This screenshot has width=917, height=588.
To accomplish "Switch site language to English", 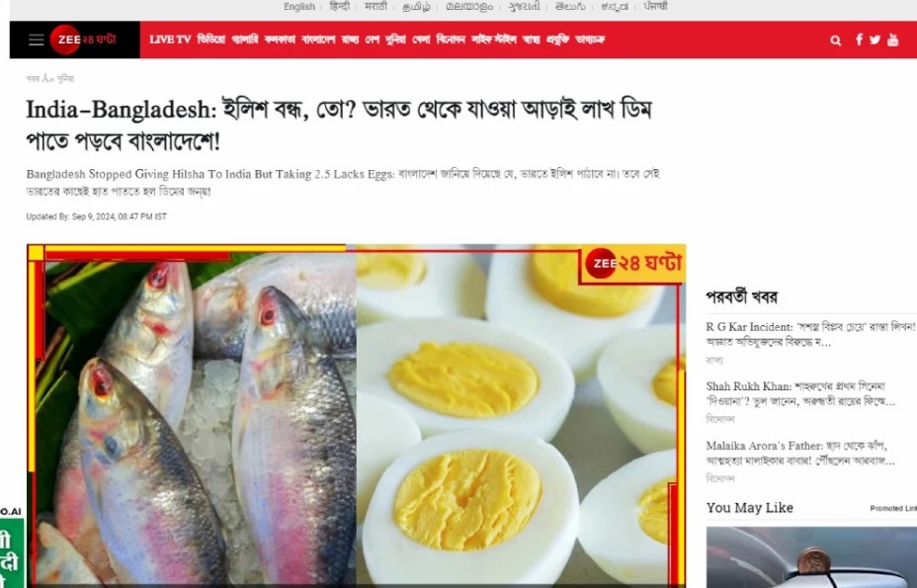I will pos(299,7).
